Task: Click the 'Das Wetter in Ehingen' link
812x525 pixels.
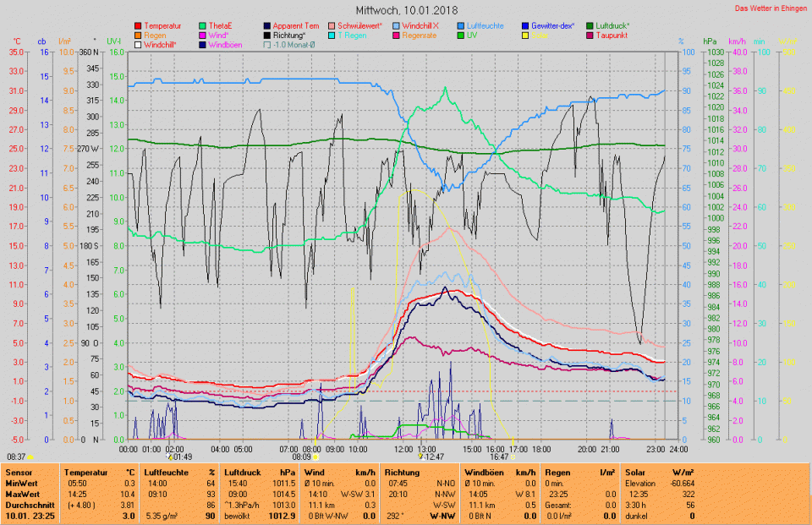Action: tap(770, 8)
